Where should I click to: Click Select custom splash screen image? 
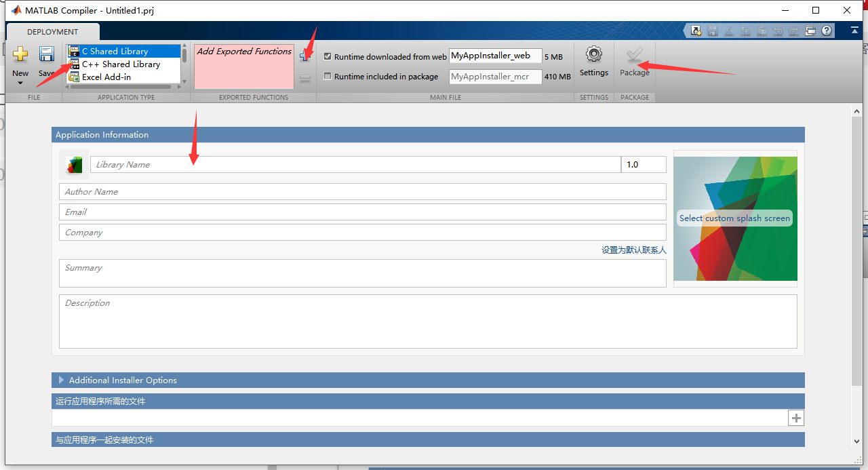click(735, 218)
